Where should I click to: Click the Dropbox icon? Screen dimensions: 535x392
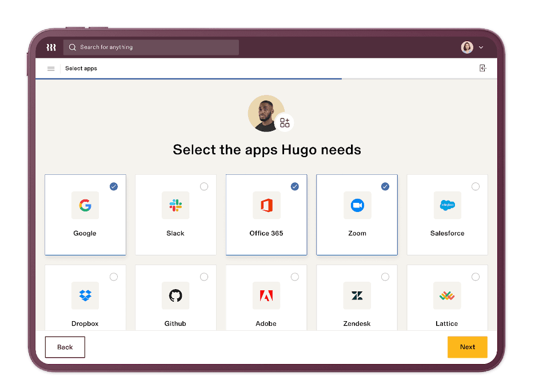click(85, 295)
